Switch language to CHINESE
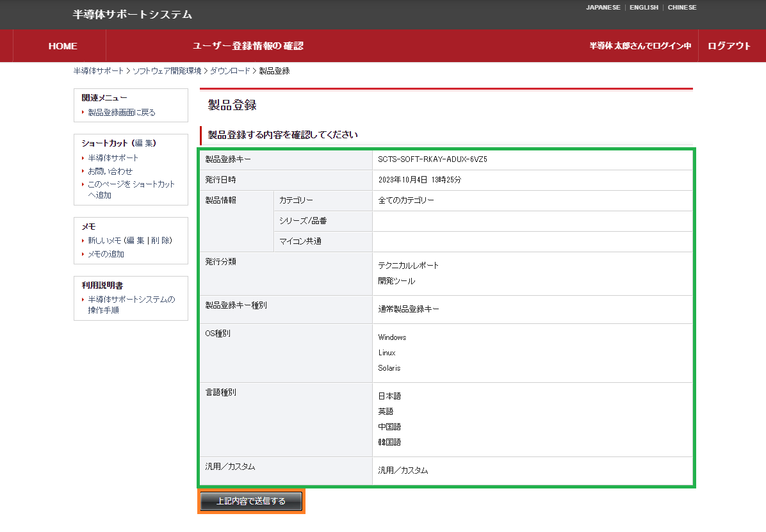 (682, 7)
